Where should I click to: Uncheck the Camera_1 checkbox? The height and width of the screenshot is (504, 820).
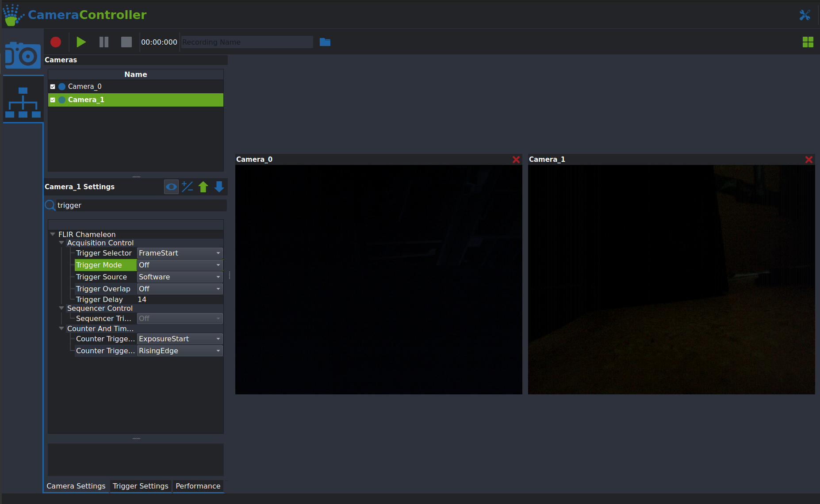[53, 99]
